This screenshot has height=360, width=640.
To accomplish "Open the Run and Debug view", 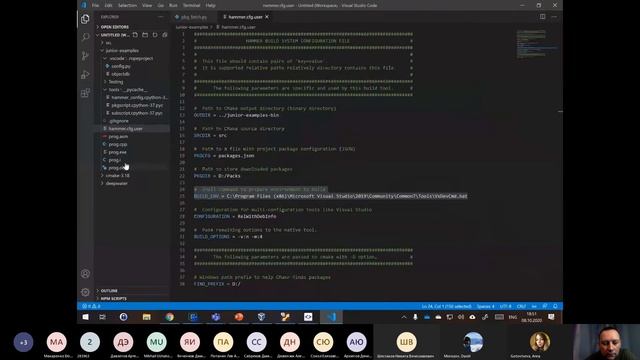I will 85,74.
